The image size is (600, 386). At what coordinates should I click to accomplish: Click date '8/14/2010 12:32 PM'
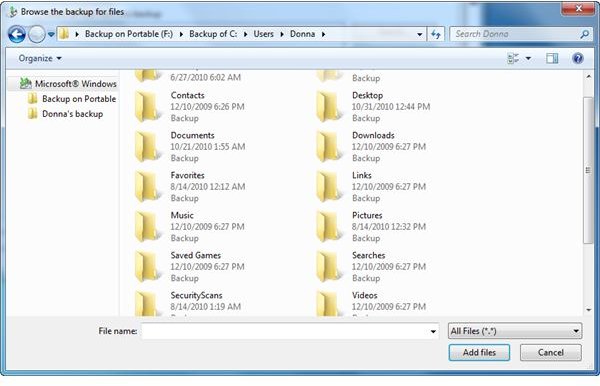389,227
